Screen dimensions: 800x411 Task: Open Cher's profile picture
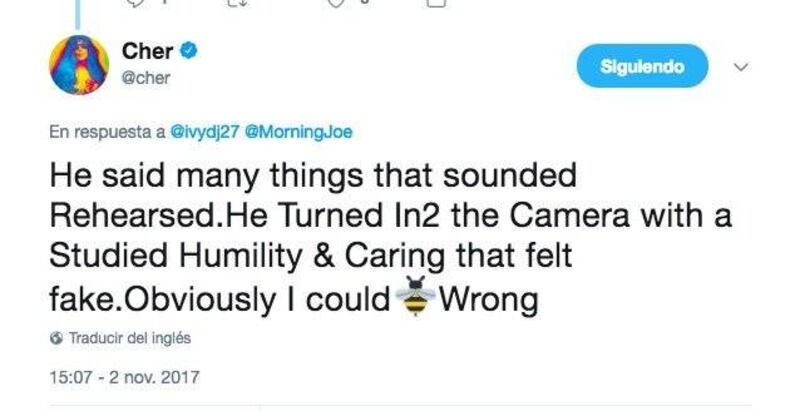78,65
